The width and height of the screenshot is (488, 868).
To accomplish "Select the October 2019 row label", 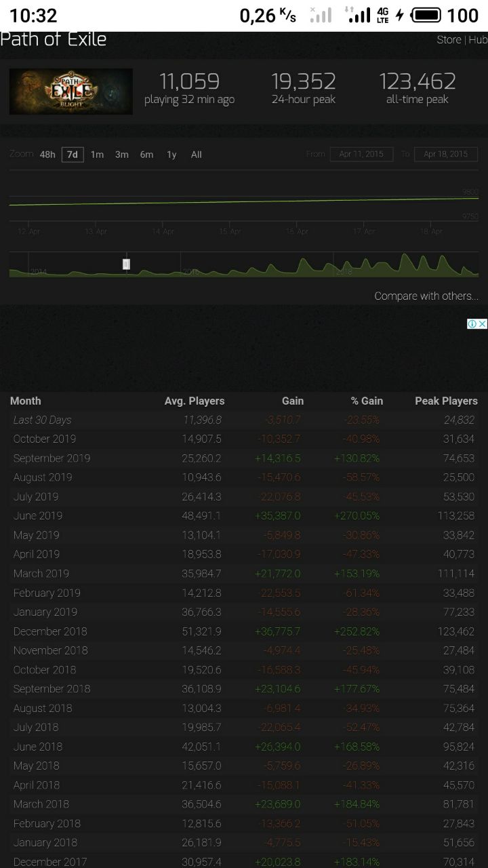I will 45,439.
